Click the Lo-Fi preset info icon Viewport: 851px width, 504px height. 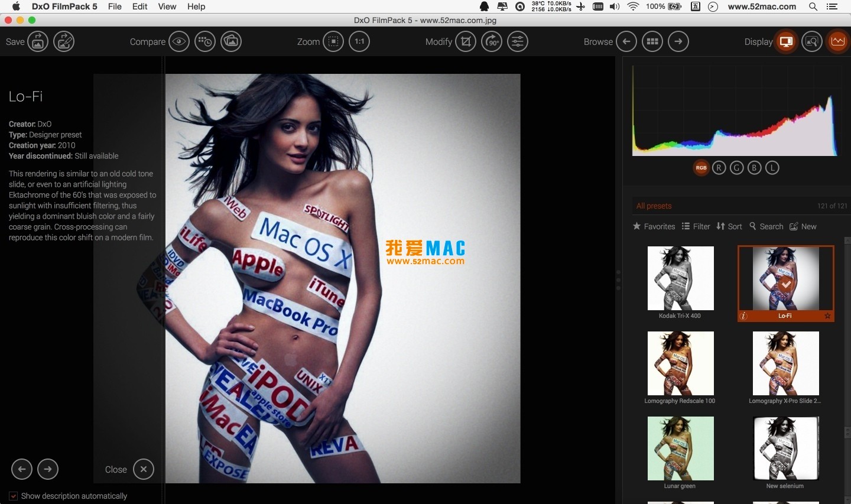click(x=744, y=316)
